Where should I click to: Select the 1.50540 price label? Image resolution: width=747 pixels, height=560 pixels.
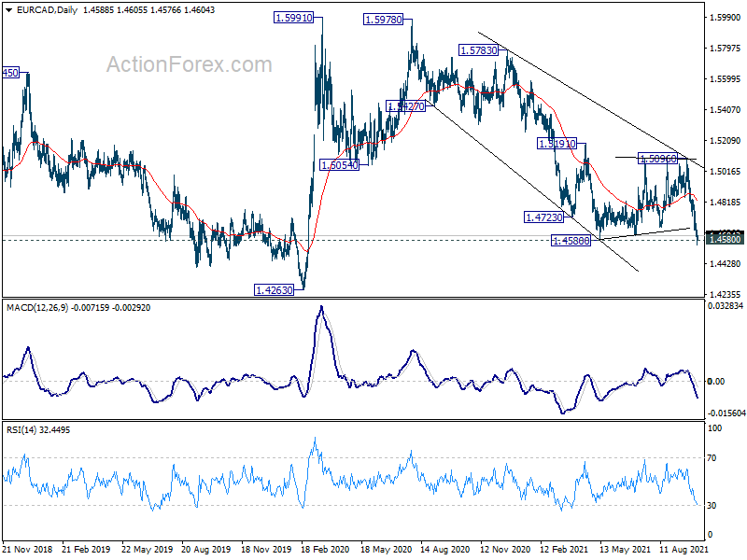[x=339, y=165]
